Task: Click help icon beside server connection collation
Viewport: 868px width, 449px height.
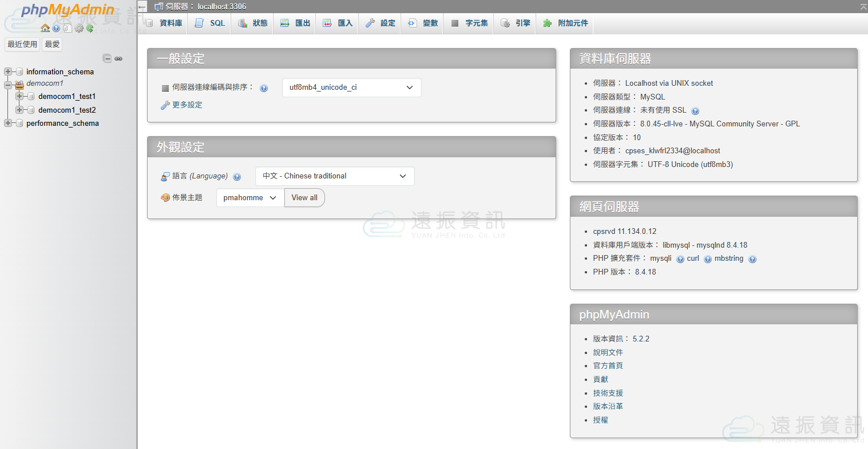Action: (264, 88)
